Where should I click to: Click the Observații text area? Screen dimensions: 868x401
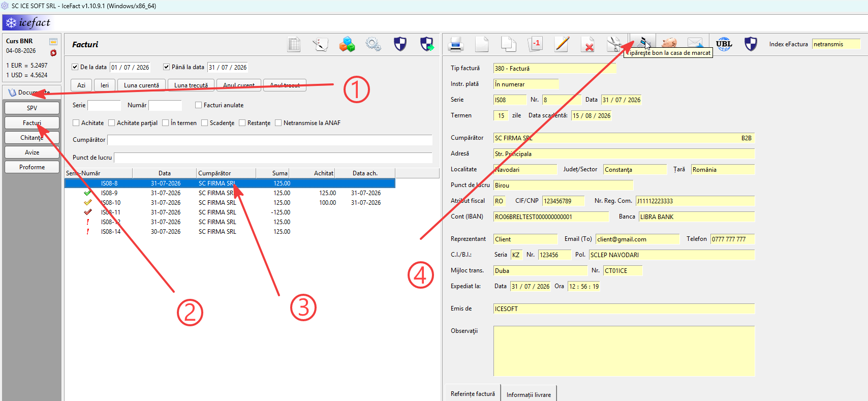tap(624, 351)
